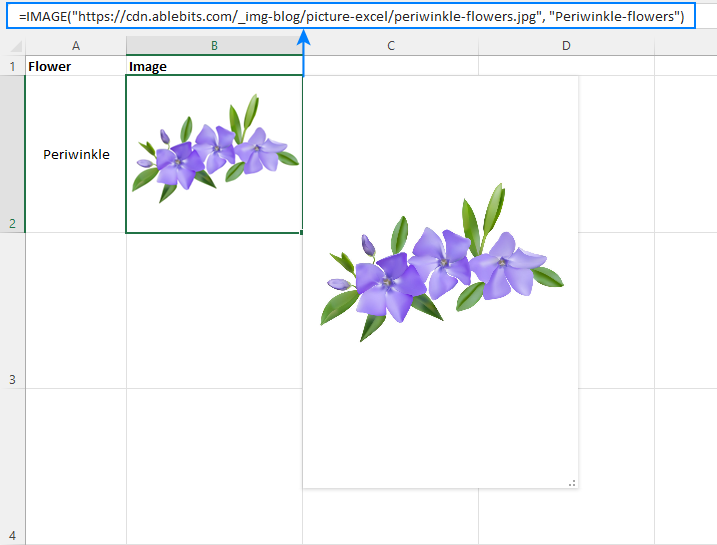Viewport: 717px width, 545px height.
Task: Select empty cell D1
Action: point(566,66)
